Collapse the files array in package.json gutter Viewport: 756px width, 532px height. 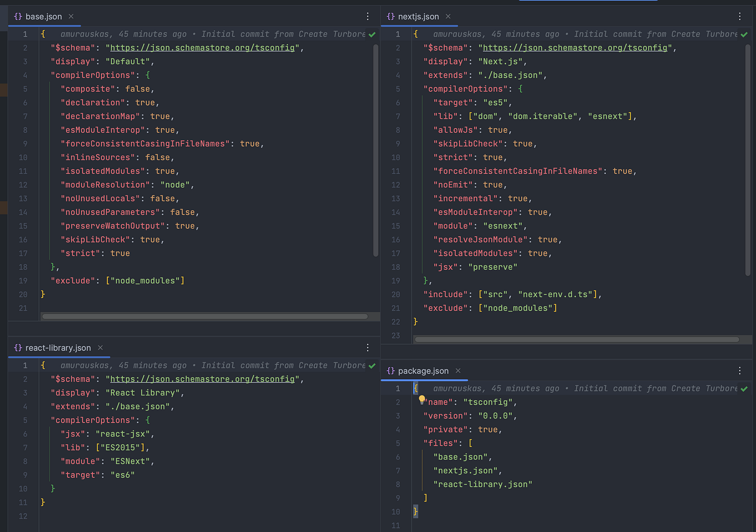408,444
